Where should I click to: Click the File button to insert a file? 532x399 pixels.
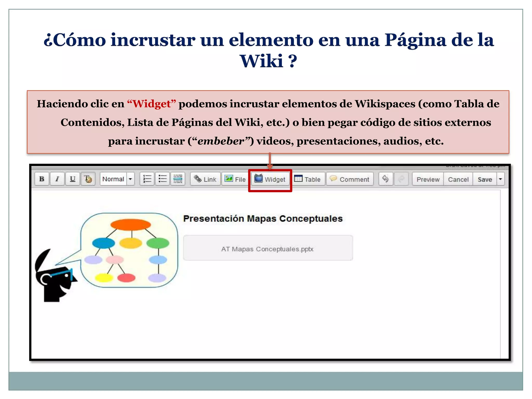235,179
